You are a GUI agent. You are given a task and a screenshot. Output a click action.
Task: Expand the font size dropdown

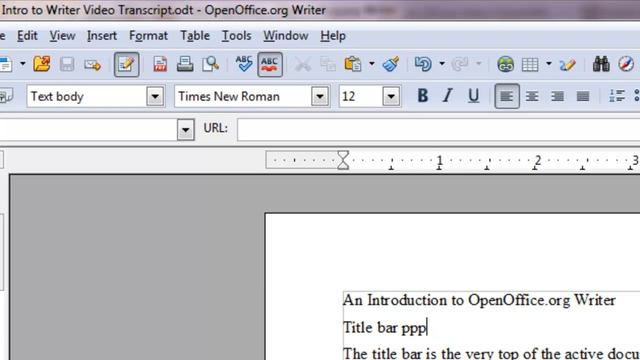click(391, 97)
